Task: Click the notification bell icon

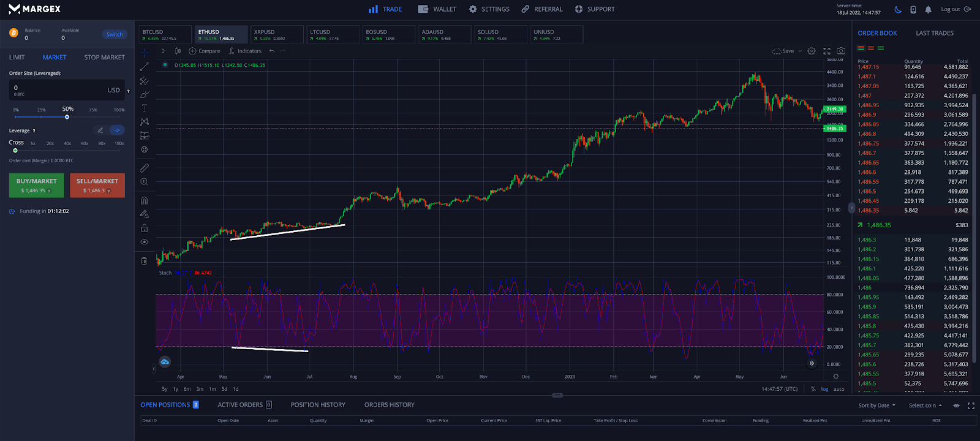Action: (929, 9)
